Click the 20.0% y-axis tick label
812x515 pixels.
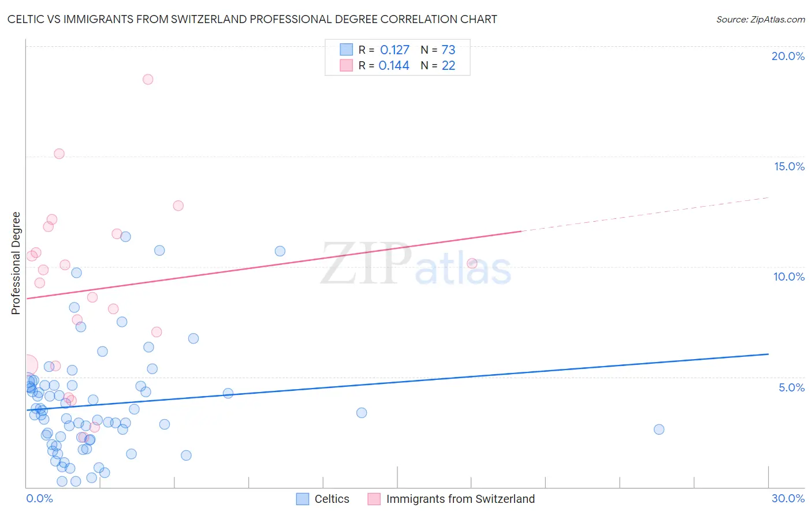pyautogui.click(x=788, y=56)
